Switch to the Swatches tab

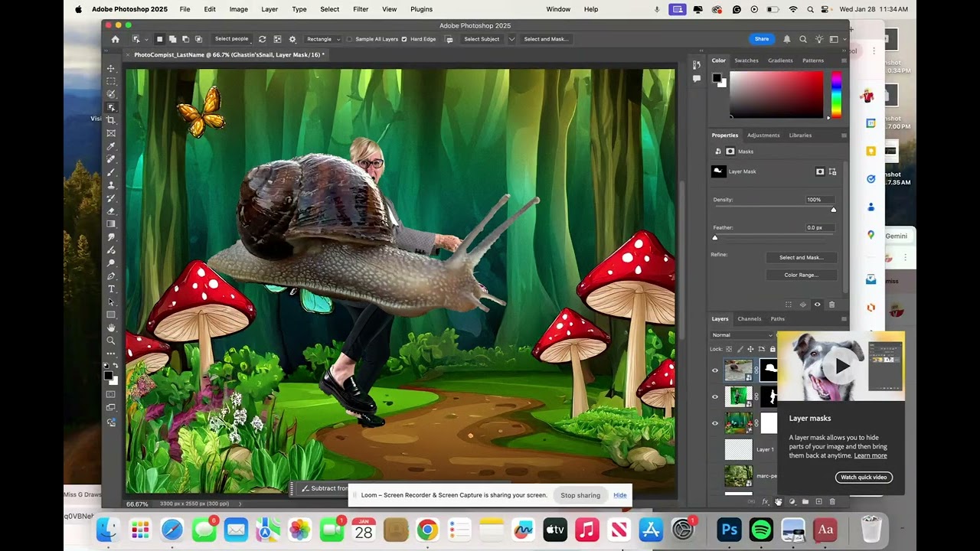click(x=746, y=60)
